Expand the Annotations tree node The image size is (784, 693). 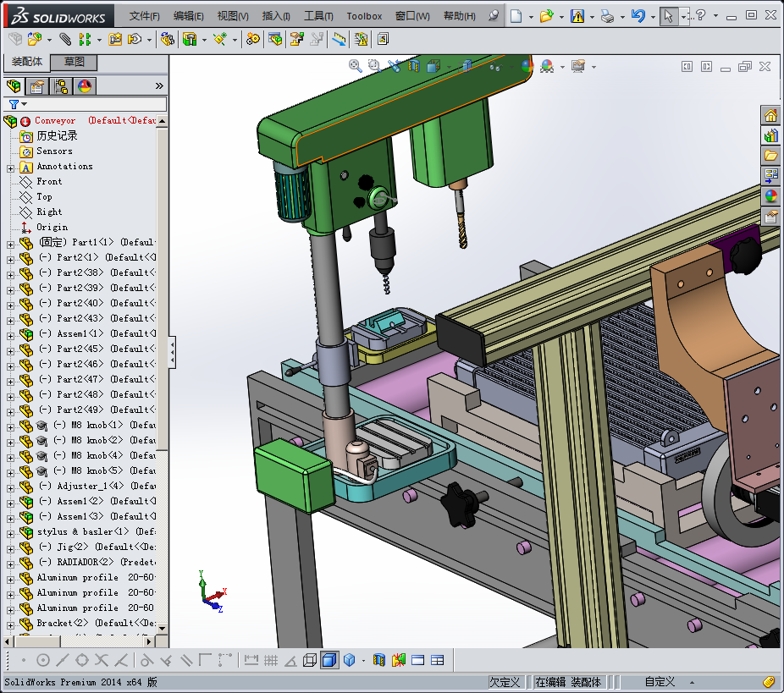10,167
